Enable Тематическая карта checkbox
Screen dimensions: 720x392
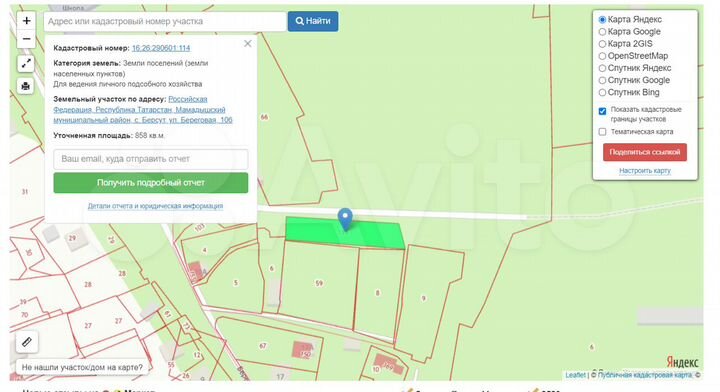point(602,132)
